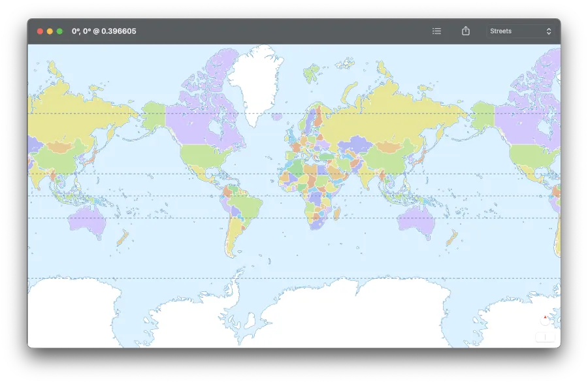This screenshot has width=588, height=384.
Task: Click right half of the zoom control
Action: click(x=550, y=337)
